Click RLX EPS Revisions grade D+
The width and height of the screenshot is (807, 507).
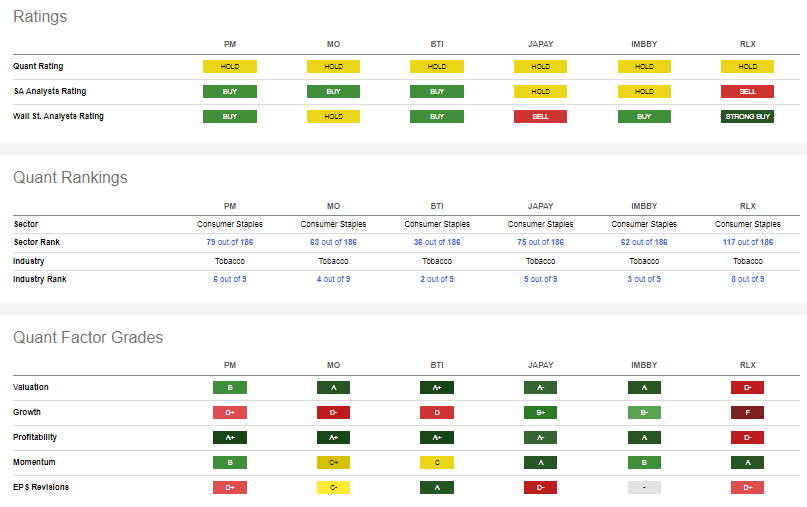point(747,487)
